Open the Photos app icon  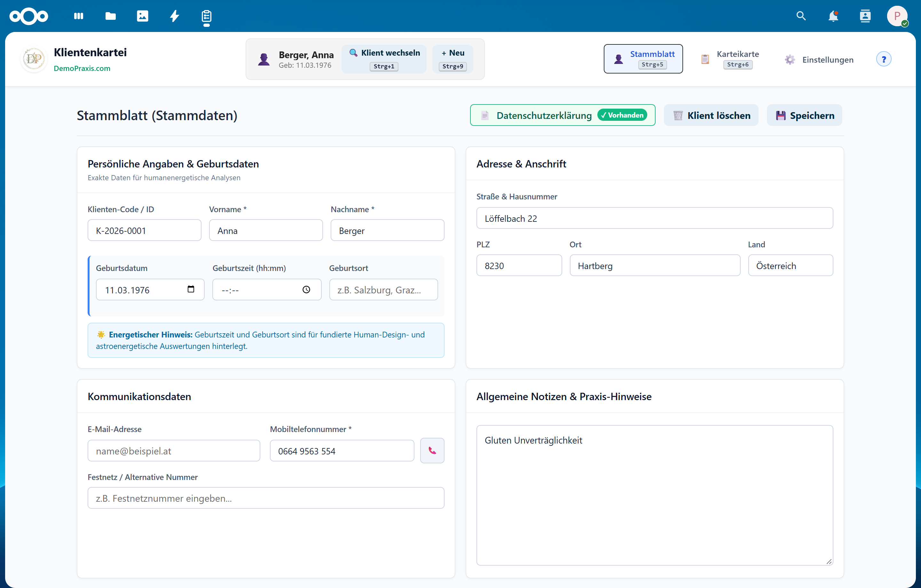click(x=142, y=16)
